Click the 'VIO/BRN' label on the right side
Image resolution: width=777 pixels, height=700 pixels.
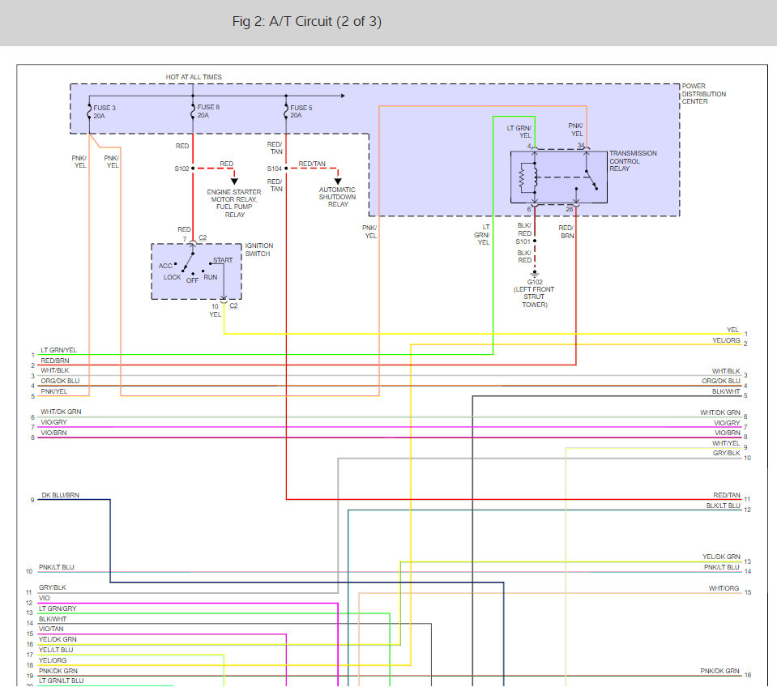tap(727, 433)
